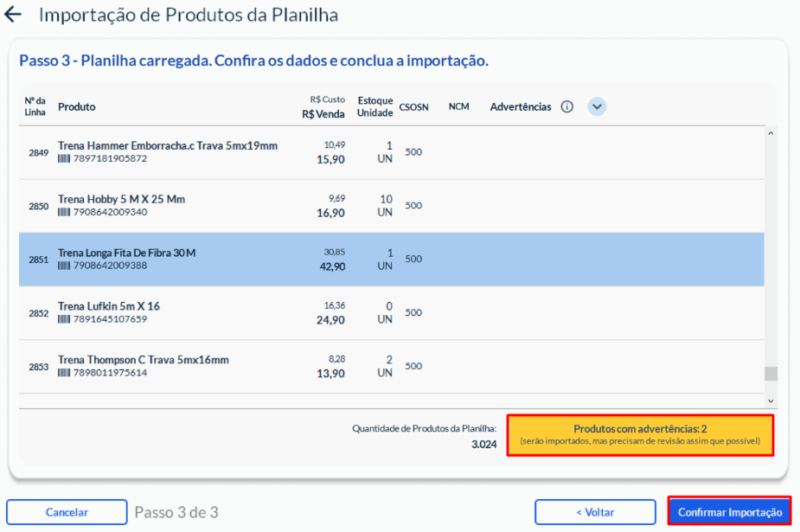Open the Produtos com advertências warning box
Screen dimensions: 800x532
[639, 435]
